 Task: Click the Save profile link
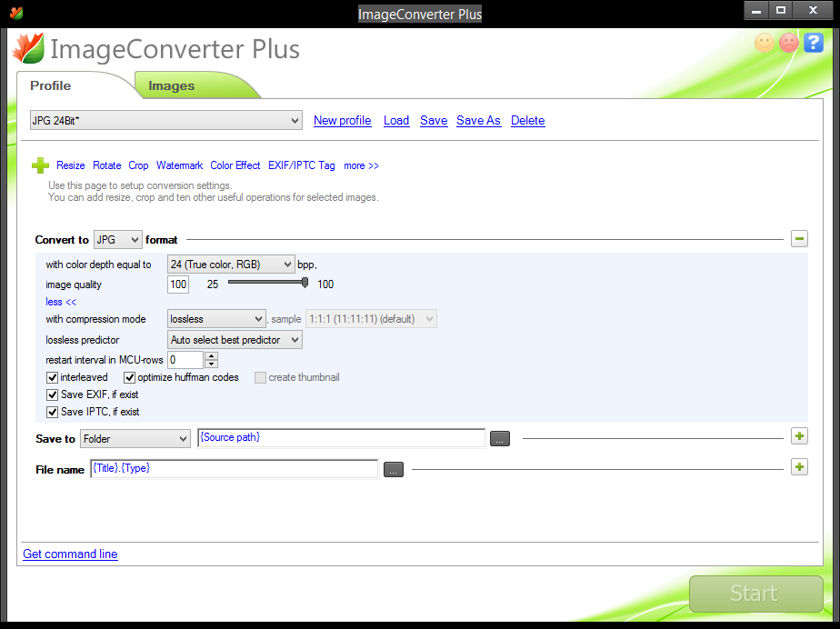[434, 121]
